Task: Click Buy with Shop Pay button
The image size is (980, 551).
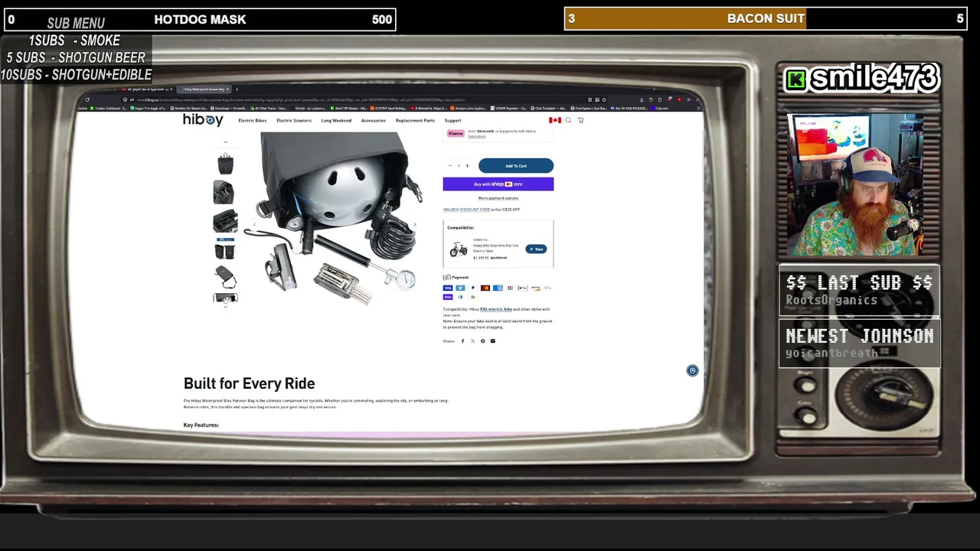Action: coord(498,184)
